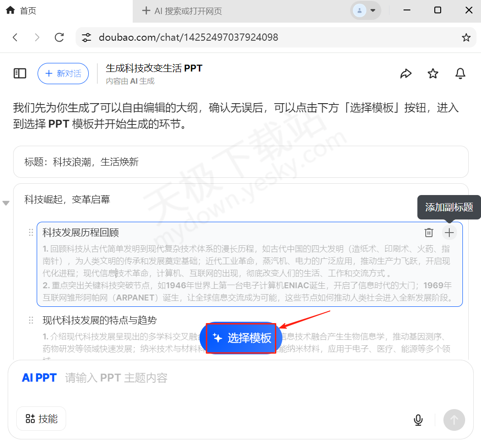Send message with the arrow icon
This screenshot has height=448, width=481.
[454, 420]
